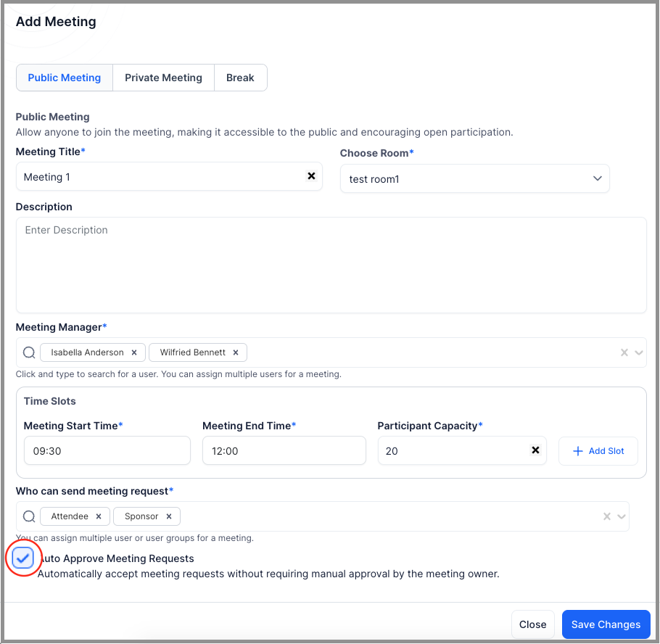Select the Public Meeting tab
Screen dimensions: 660x644
click(65, 78)
